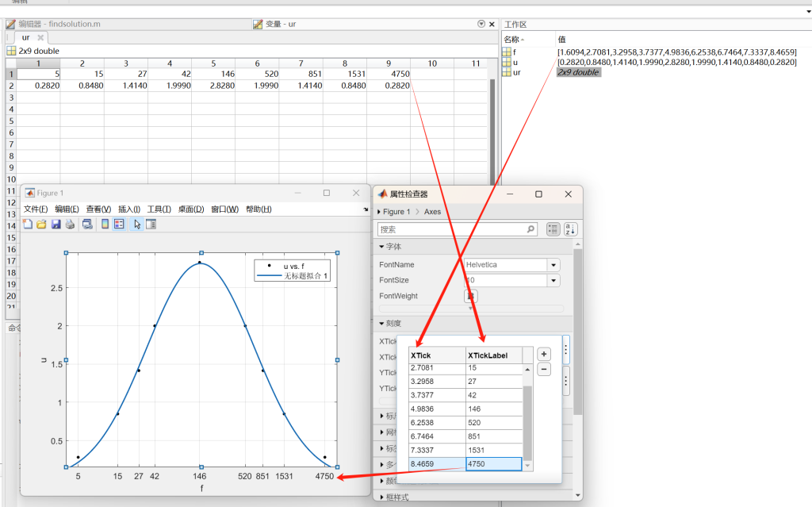Click the Insert Colorbar icon
This screenshot has width=812, height=507.
105,225
